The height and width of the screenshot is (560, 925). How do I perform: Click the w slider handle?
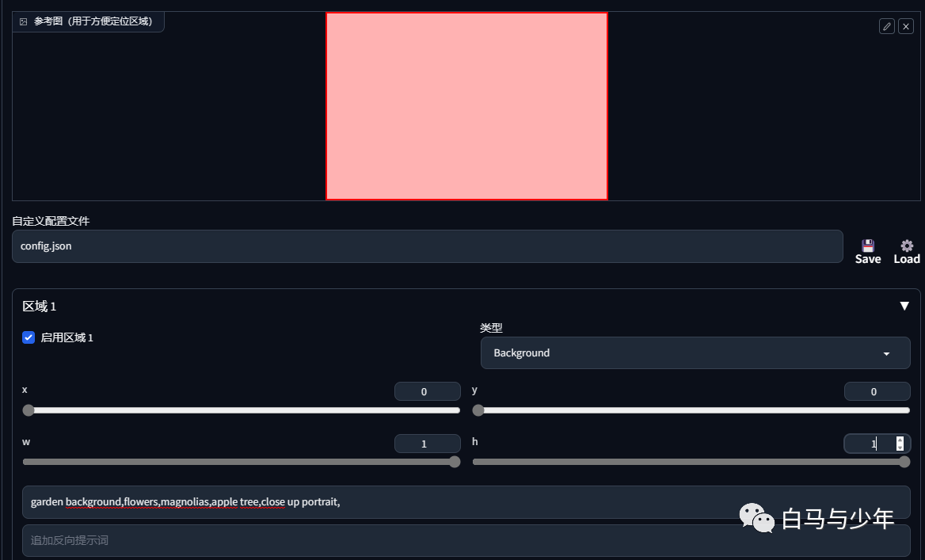(455, 462)
